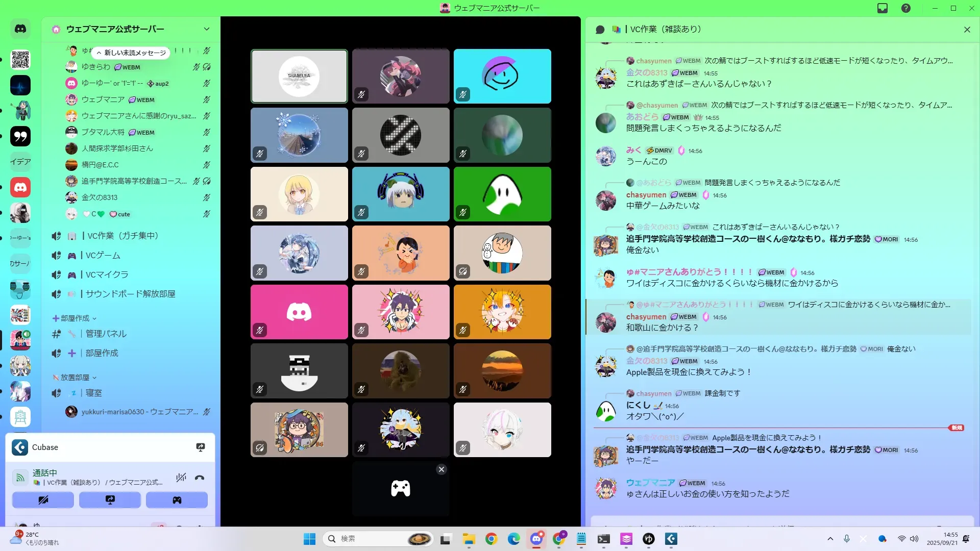Screen dimensions: 980x551
Task: Join the VCゲーム voice channel
Action: point(103,255)
